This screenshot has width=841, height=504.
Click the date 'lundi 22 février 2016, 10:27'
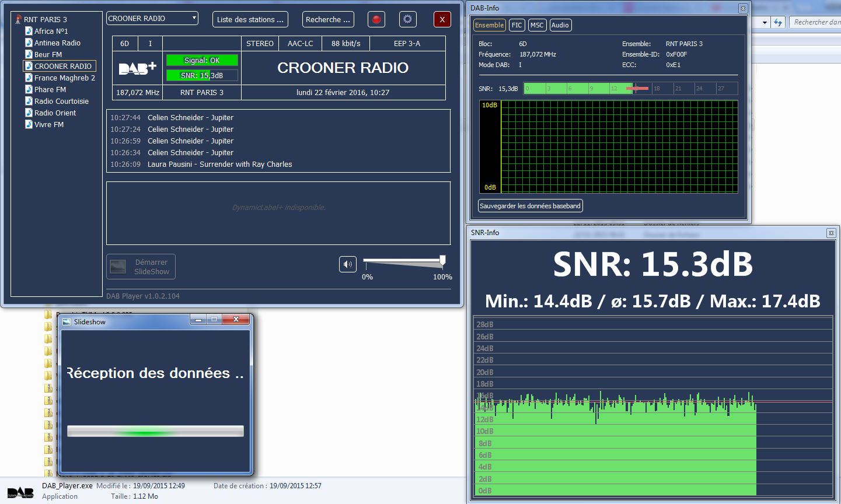coord(343,92)
